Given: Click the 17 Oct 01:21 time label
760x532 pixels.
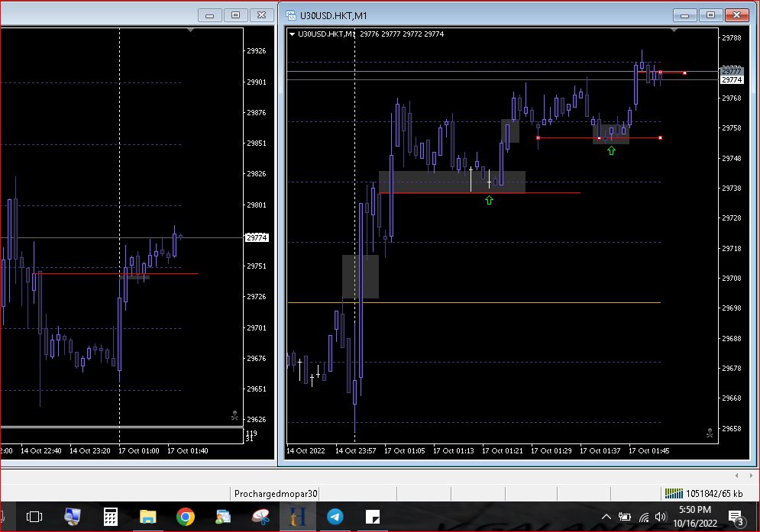Looking at the screenshot, I should (502, 450).
